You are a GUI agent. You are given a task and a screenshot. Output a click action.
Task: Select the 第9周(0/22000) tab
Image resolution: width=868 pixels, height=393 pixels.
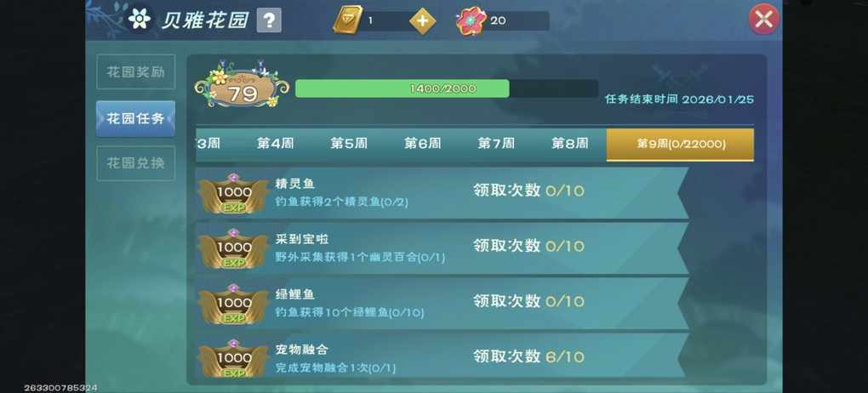[680, 145]
